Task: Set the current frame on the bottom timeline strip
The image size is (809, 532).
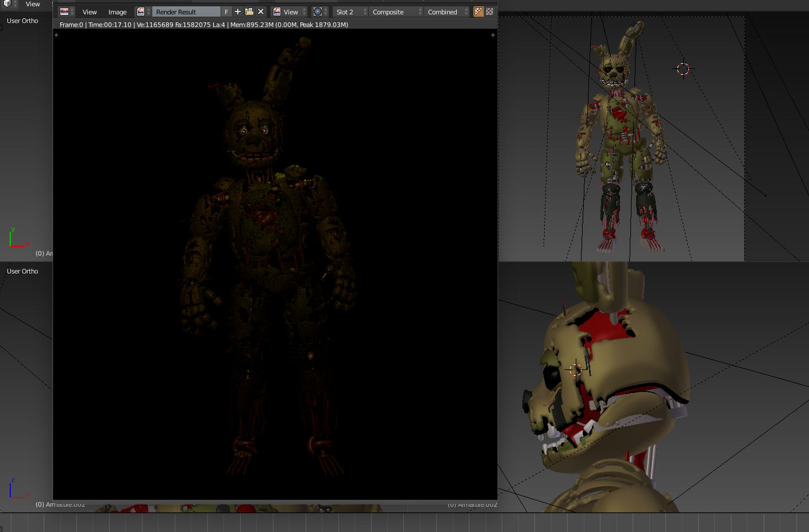Action: 404,524
